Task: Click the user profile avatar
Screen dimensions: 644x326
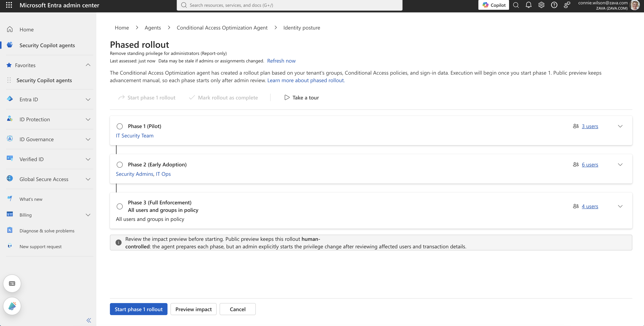Action: [635, 5]
